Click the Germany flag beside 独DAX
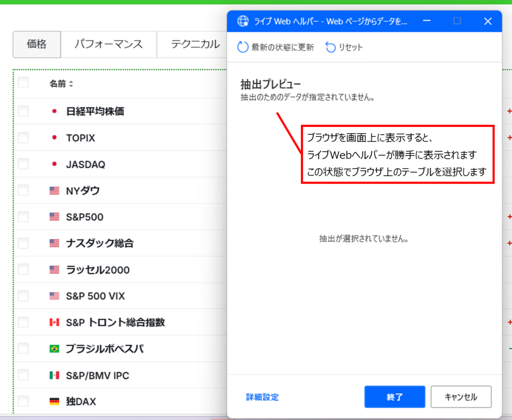Image resolution: width=512 pixels, height=420 pixels. click(x=54, y=401)
